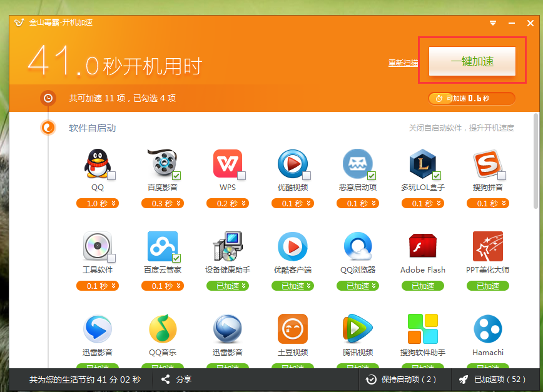The width and height of the screenshot is (543, 392).
Task: Click the 恶意启动项 monster icon
Action: click(358, 163)
